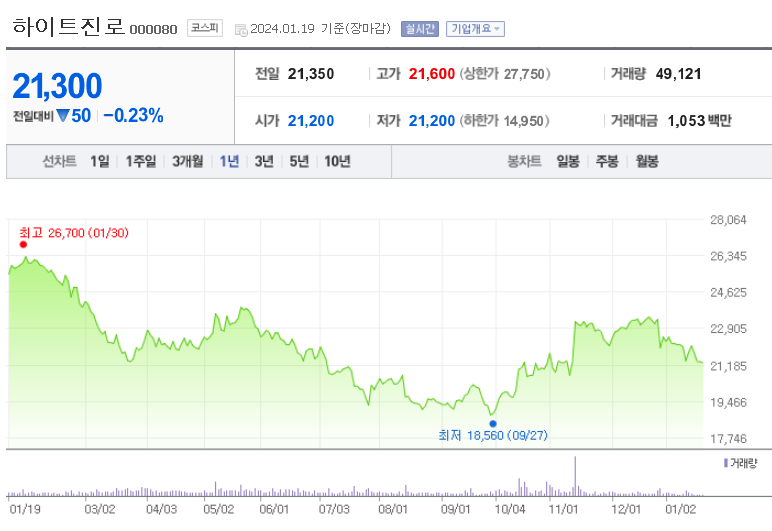Select the 3년 line chart tab
The image size is (772, 531).
pyautogui.click(x=264, y=161)
